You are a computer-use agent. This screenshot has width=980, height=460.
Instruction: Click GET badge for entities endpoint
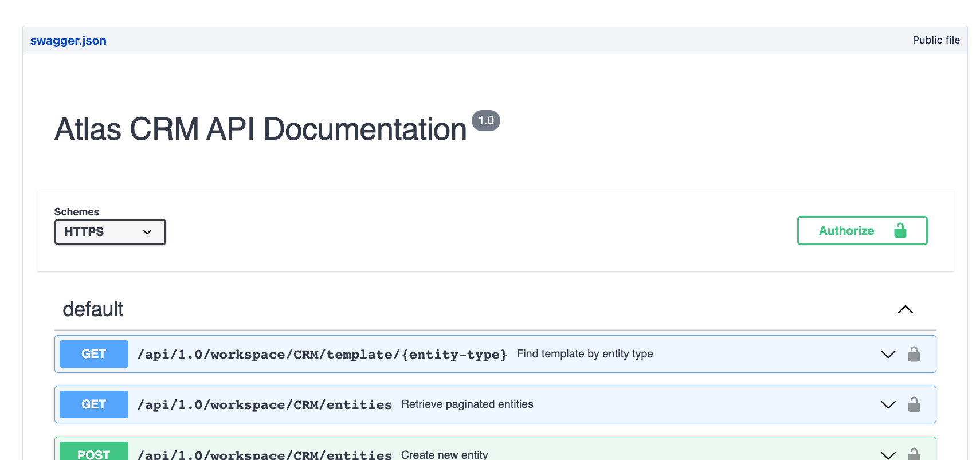coord(94,404)
